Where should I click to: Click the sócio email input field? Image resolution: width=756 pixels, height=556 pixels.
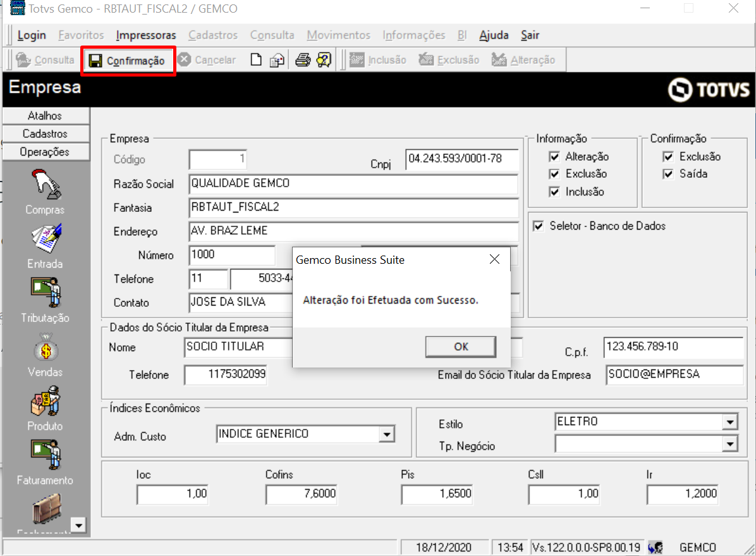point(674,374)
